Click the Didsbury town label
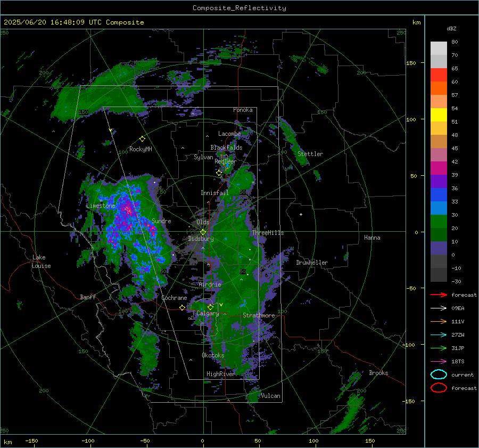The height and width of the screenshot is (448, 479). coord(201,239)
